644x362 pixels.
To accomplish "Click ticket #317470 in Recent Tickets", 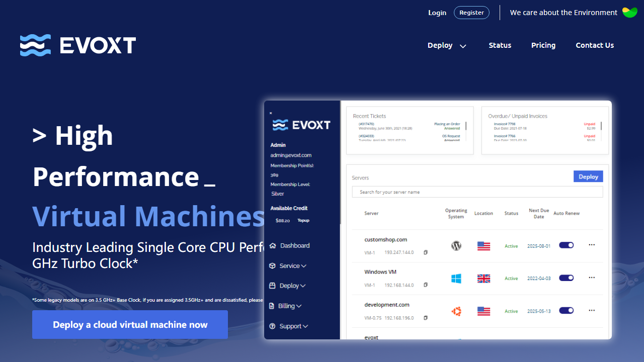I will [x=366, y=124].
